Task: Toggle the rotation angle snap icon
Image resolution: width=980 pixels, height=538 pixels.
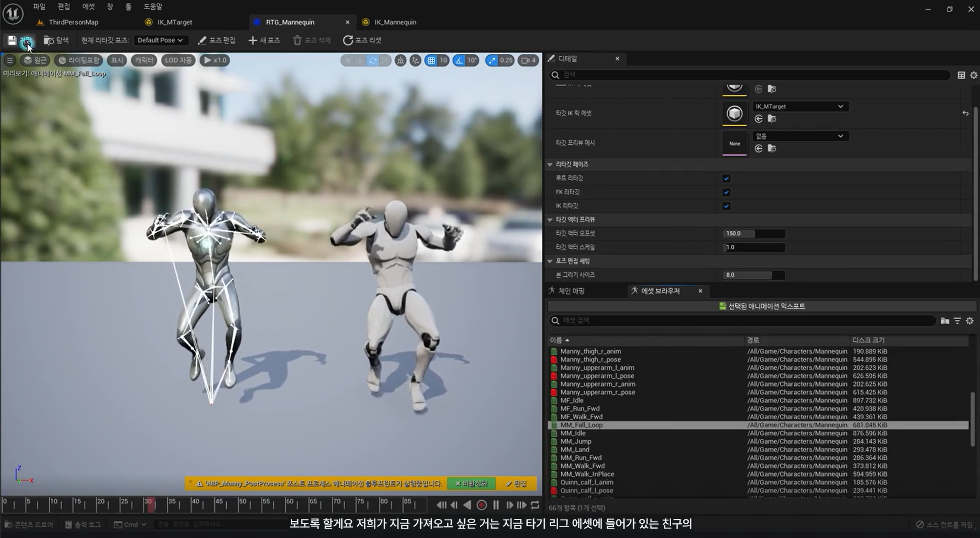Action: (x=459, y=61)
